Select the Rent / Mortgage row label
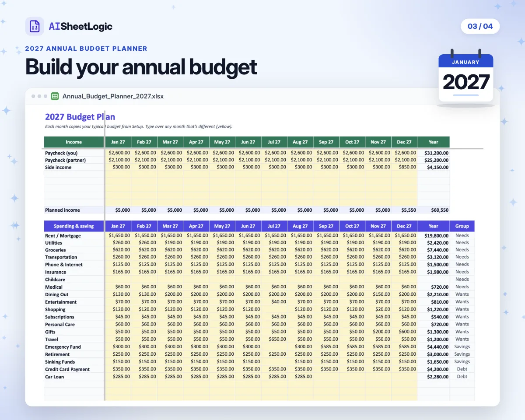The width and height of the screenshot is (525, 420). (x=63, y=236)
